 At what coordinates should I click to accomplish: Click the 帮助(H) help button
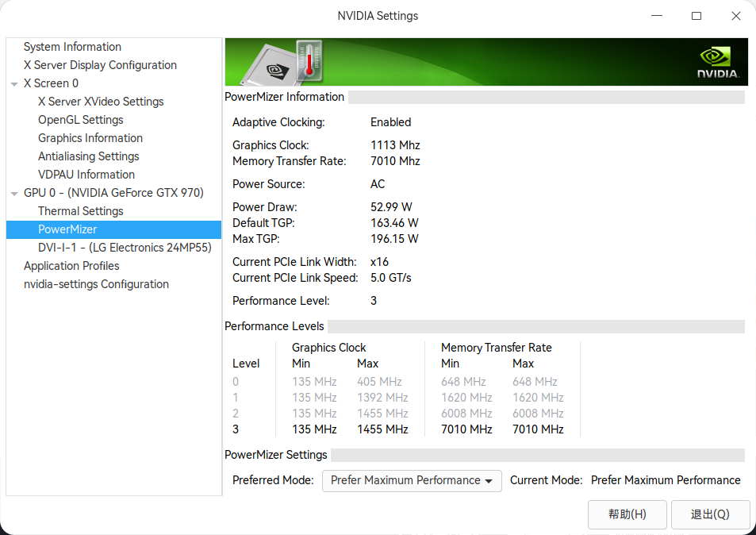pyautogui.click(x=627, y=514)
